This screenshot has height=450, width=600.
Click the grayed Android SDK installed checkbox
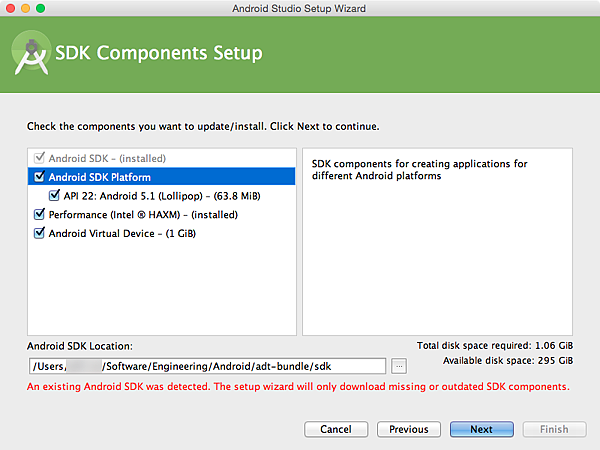tap(40, 159)
